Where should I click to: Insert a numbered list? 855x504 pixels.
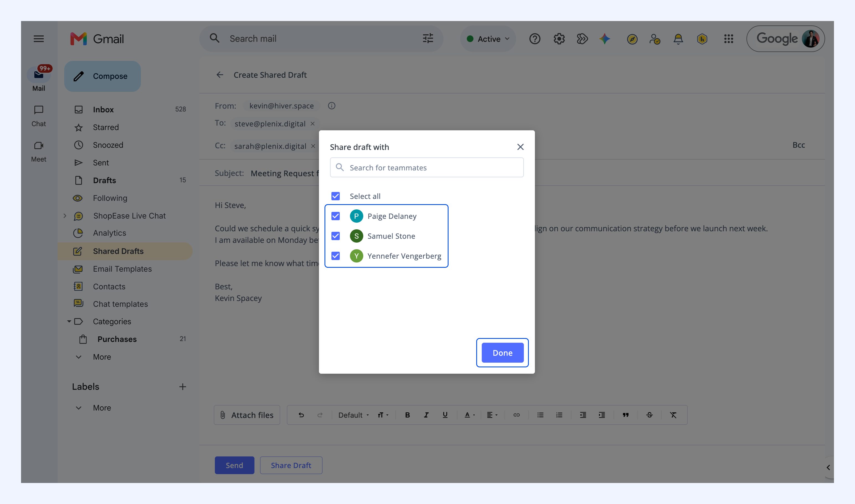coord(559,415)
